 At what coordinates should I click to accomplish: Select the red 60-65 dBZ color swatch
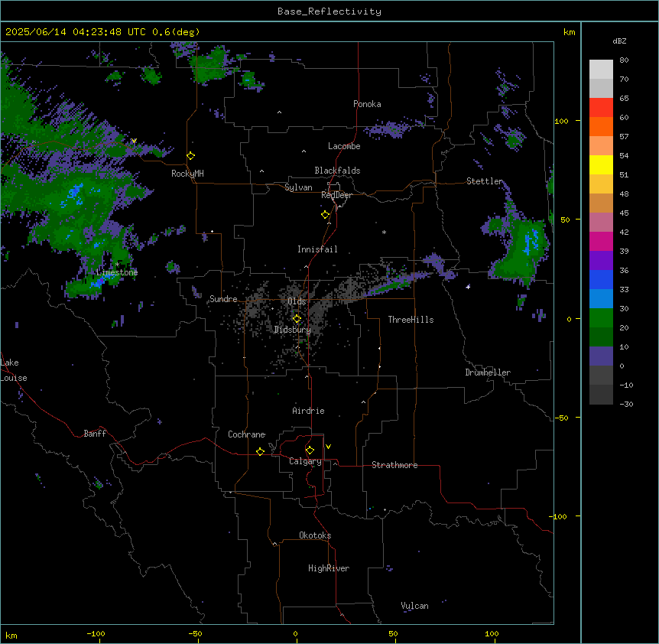coord(601,108)
